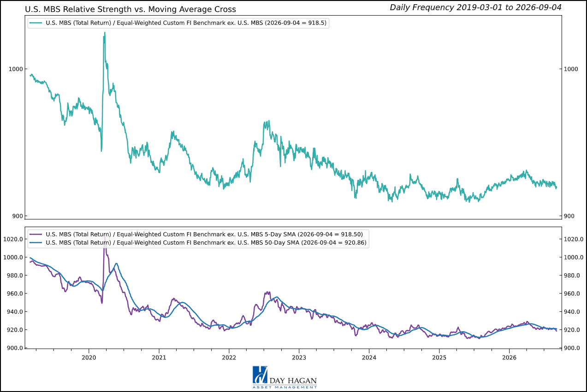Click the right-axis 960.0 label in bottom panel

click(x=573, y=293)
